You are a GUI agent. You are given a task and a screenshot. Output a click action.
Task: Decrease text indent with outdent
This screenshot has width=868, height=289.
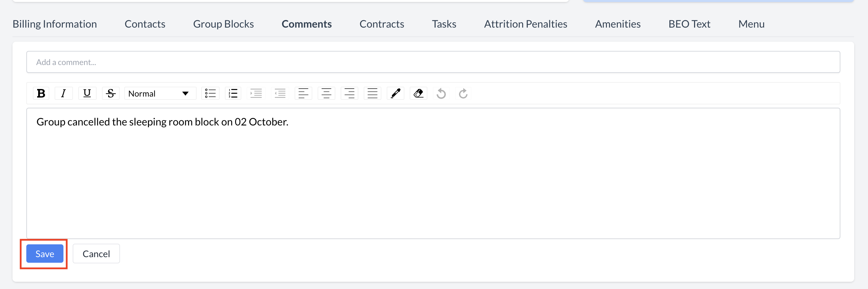tap(280, 93)
